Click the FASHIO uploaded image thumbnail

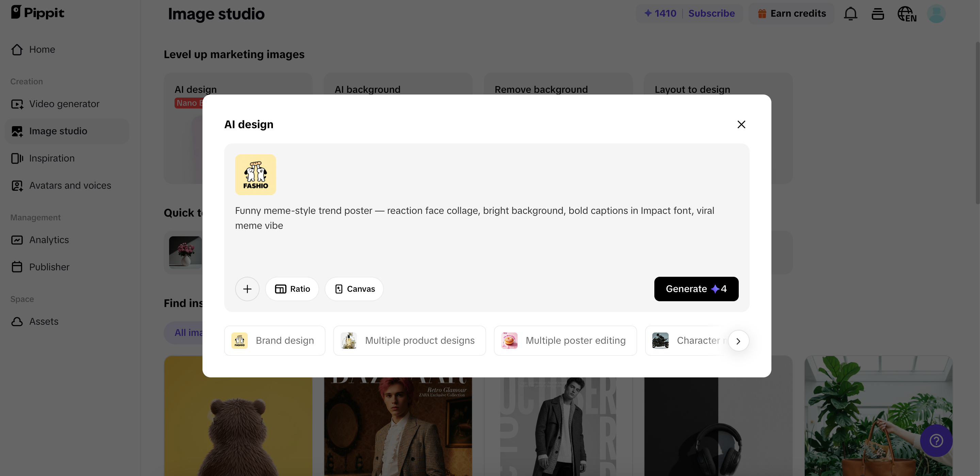click(x=255, y=175)
